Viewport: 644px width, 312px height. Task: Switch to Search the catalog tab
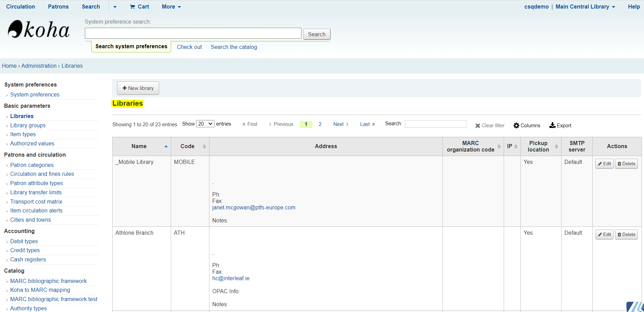click(x=234, y=47)
